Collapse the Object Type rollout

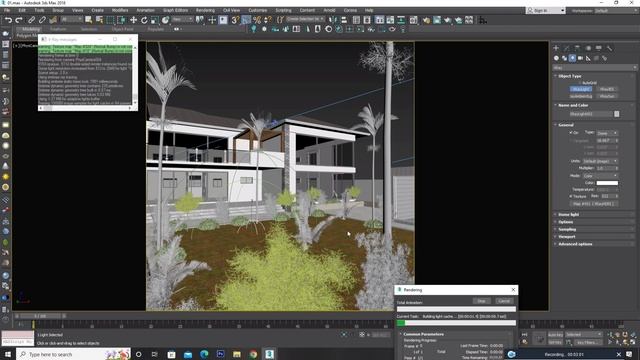click(570, 76)
